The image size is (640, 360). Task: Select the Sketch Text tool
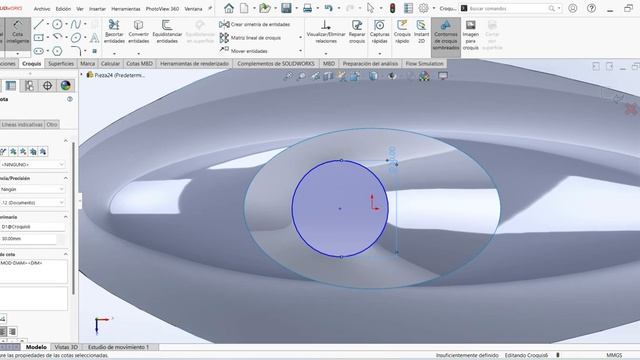click(x=94, y=38)
